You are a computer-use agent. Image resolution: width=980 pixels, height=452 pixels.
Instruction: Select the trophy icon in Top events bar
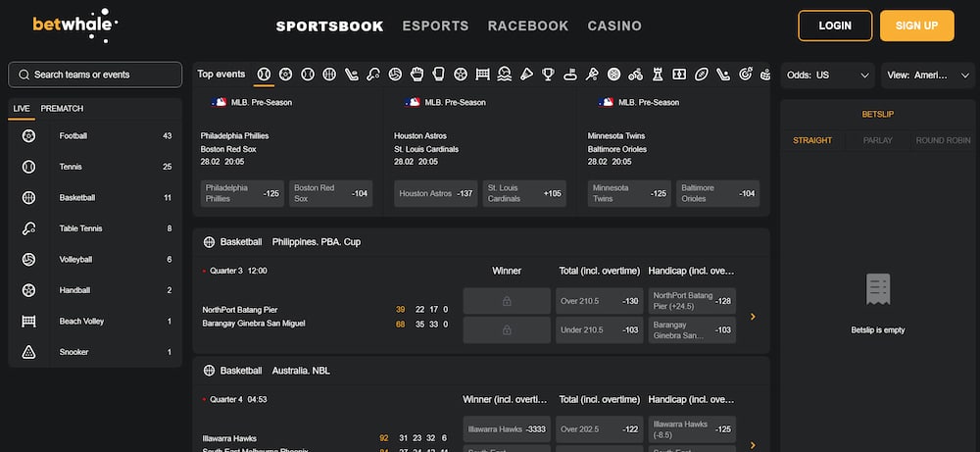click(548, 75)
